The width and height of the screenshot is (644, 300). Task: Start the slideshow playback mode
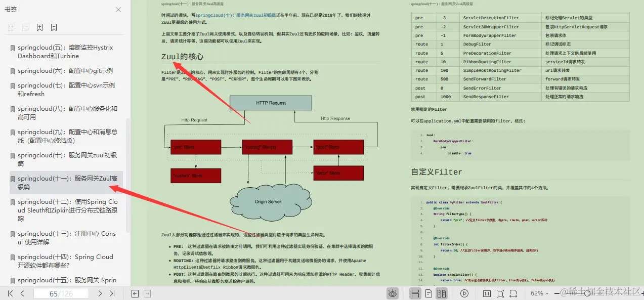(464, 293)
